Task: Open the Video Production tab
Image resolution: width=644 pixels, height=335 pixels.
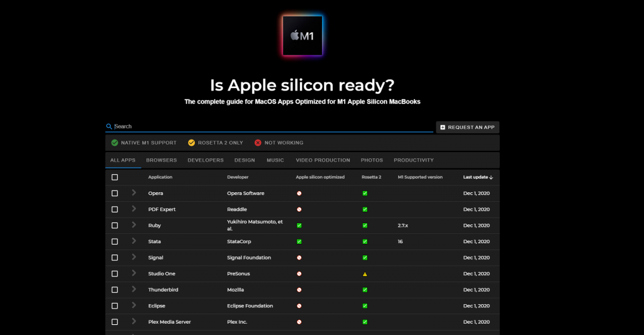Action: (x=323, y=160)
